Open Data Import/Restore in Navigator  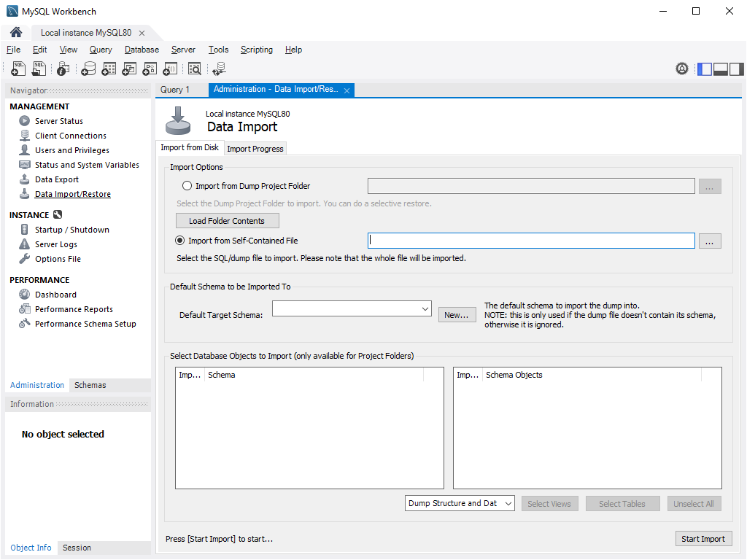pos(72,194)
